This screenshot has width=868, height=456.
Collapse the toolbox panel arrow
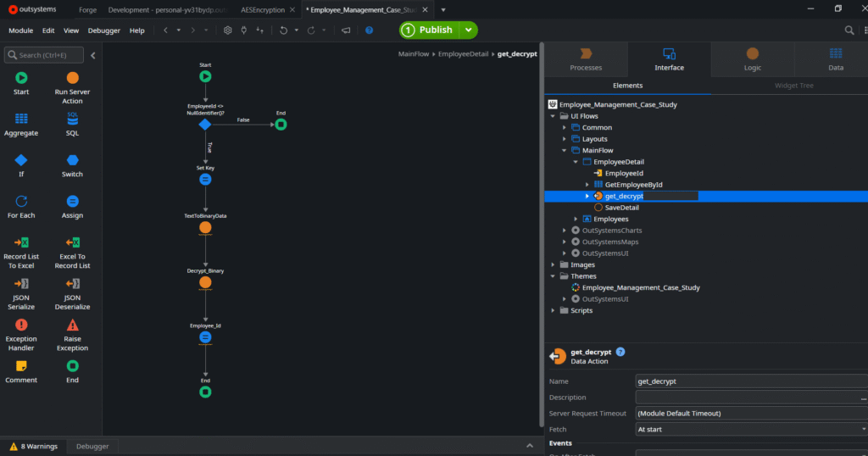(x=93, y=55)
